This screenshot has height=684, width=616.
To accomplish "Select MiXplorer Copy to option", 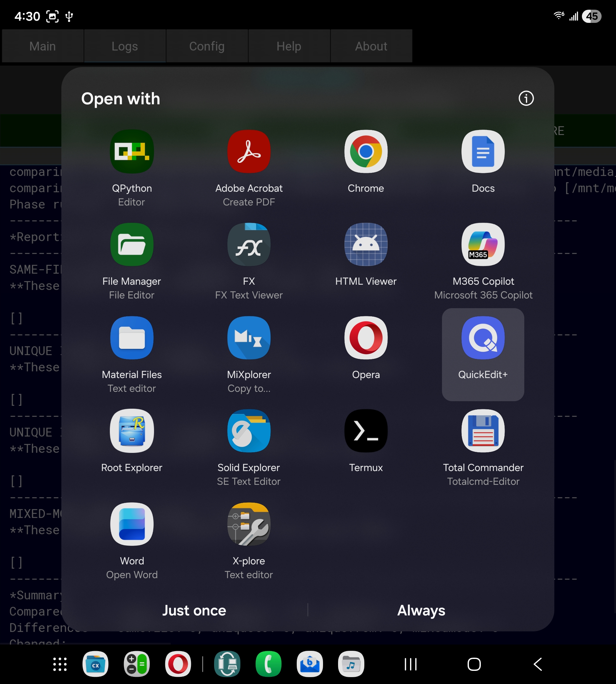I will (249, 338).
